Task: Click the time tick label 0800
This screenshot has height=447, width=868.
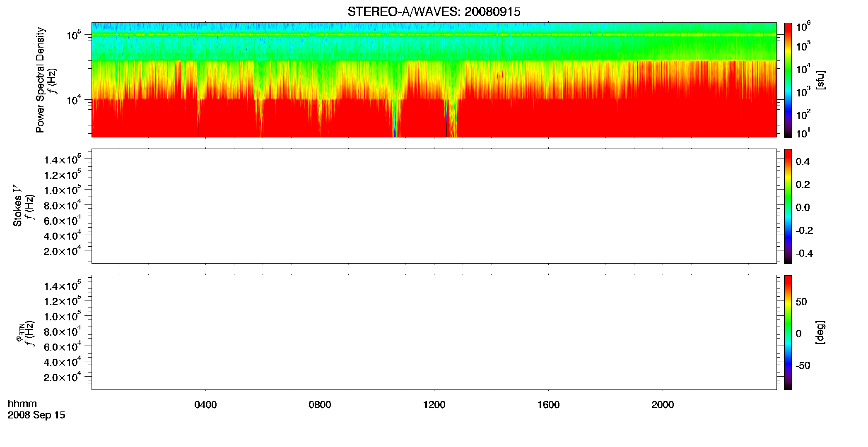Action: (320, 405)
